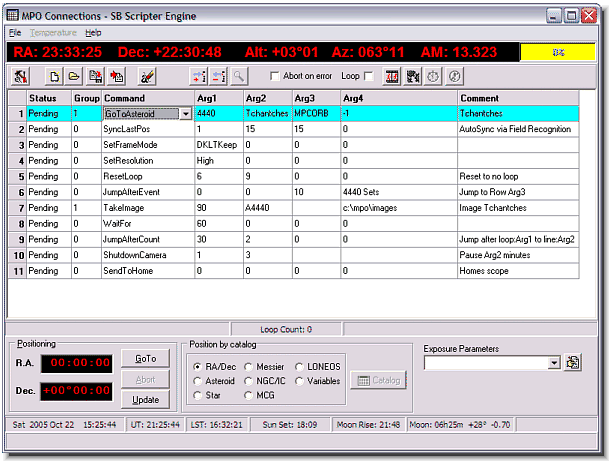The image size is (611, 462).
Task: Click the red filmstrip icon
Action: [392, 76]
